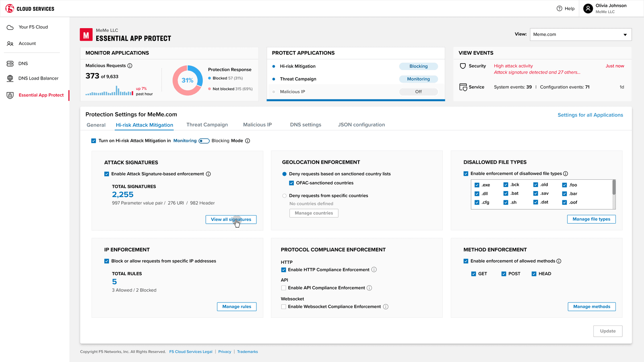Click the Security shield icon under View Events
The width and height of the screenshot is (644, 362).
click(x=462, y=66)
